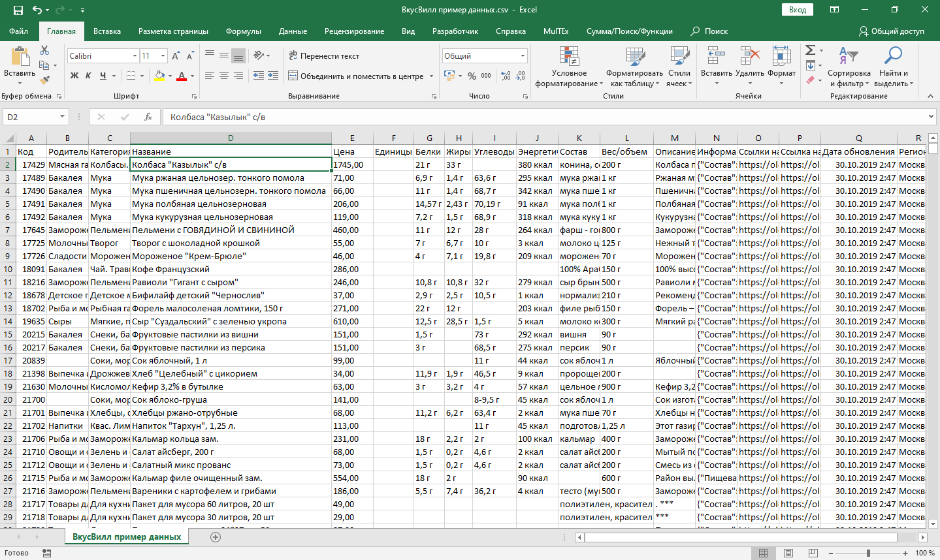
Task: Open accounting number format icon
Action: coord(449,75)
